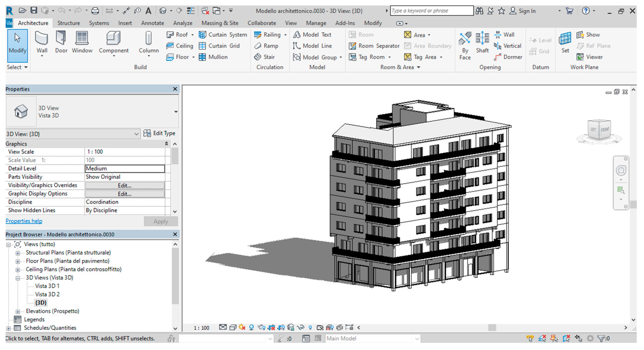Expand the Floor Plans tree node
The image size is (644, 350).
(x=18, y=261)
